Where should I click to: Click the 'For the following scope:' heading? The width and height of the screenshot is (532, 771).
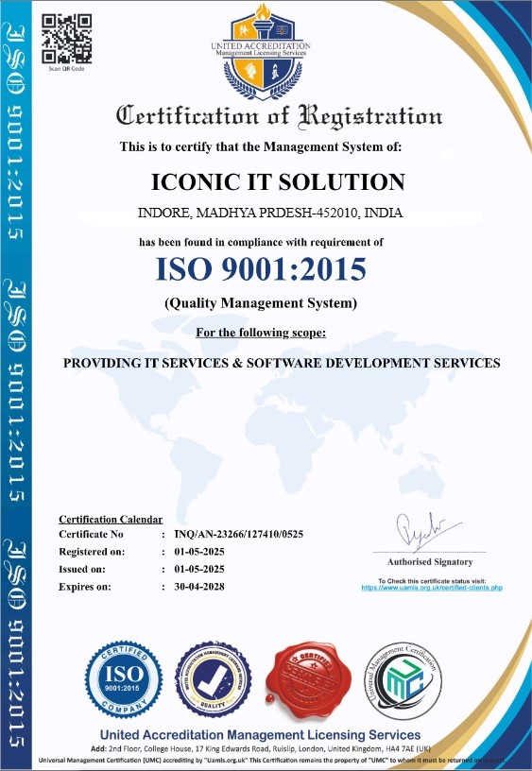click(x=261, y=333)
